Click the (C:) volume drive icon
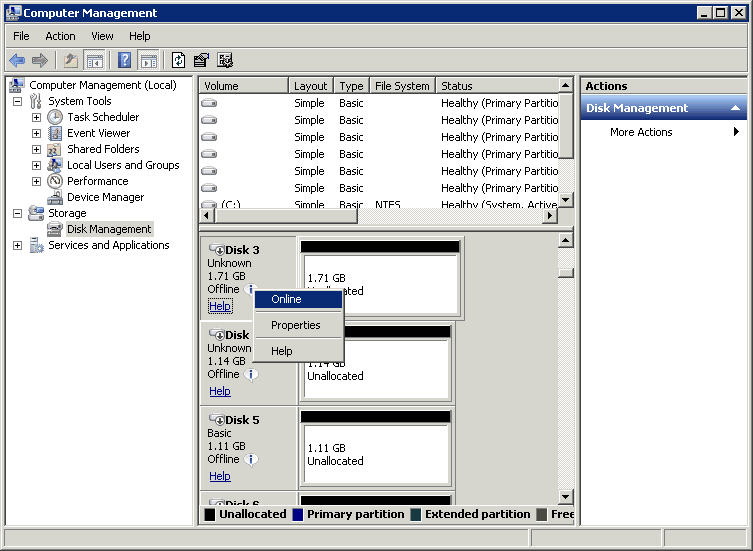This screenshot has width=753, height=551. (209, 204)
